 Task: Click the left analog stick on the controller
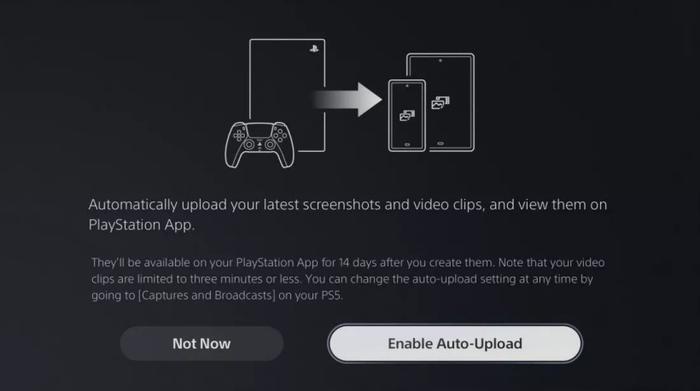point(249,145)
